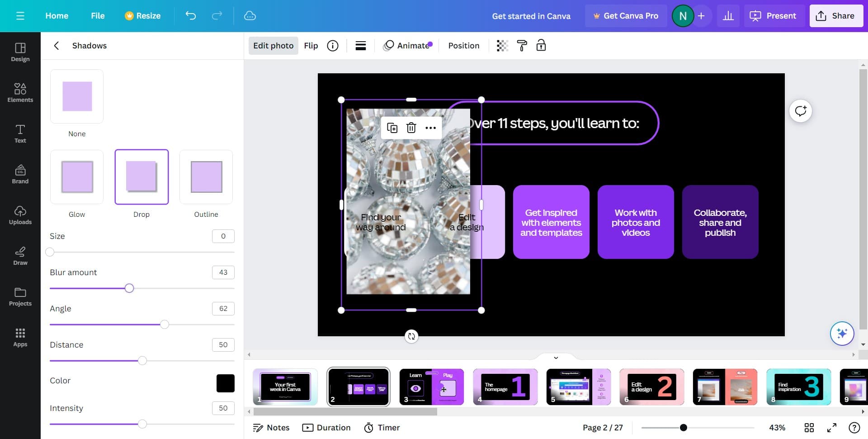Open the Elements sidebar panel
Viewport: 868px width, 439px height.
[20, 92]
